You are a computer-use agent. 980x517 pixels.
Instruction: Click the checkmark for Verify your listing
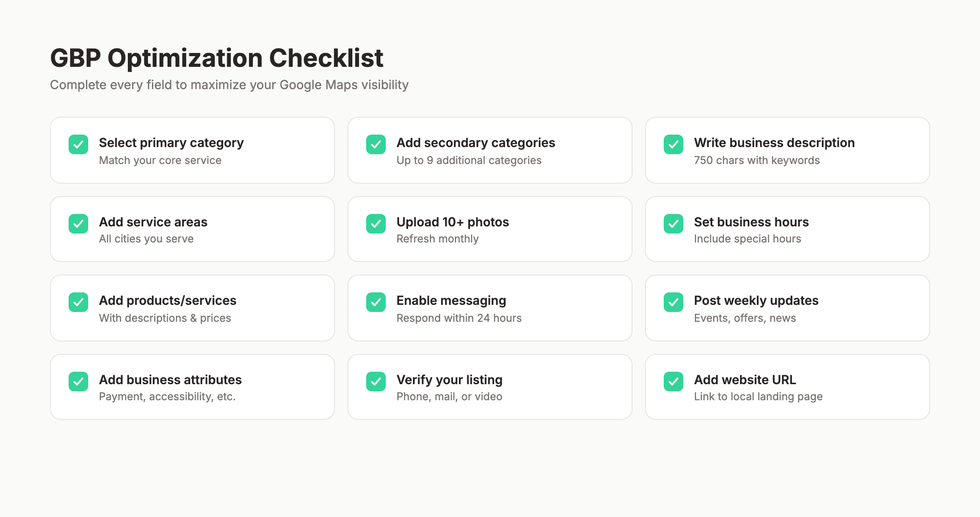(x=376, y=382)
